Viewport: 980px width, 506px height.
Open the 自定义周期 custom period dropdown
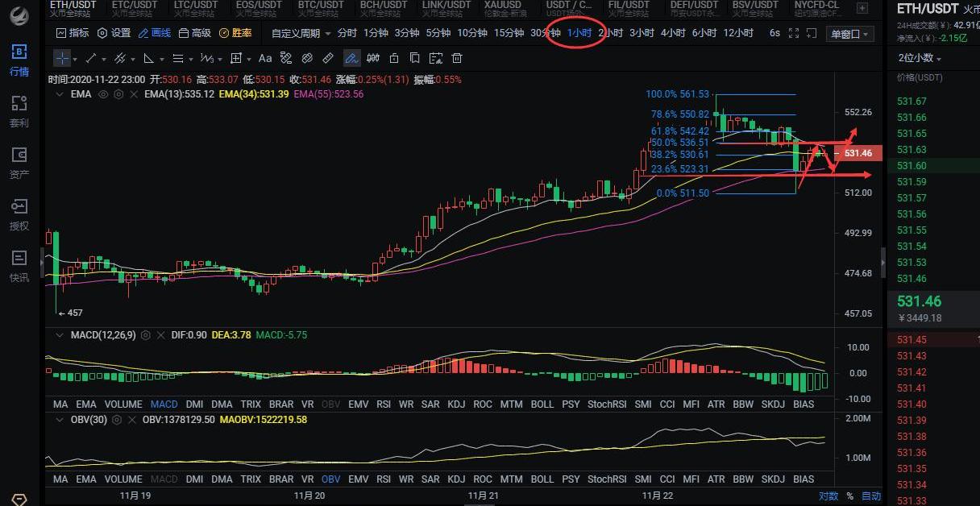(301, 33)
